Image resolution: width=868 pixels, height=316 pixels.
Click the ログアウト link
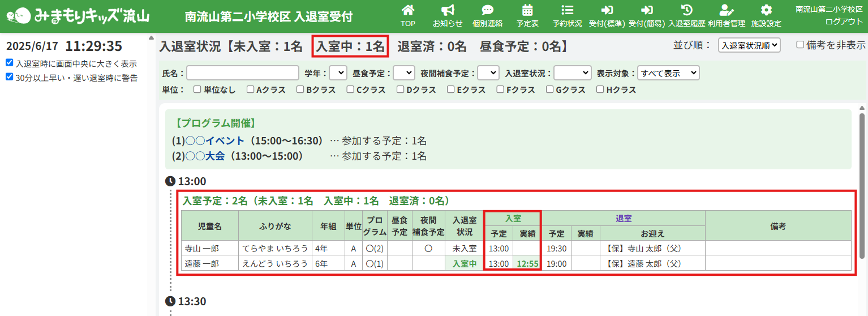(x=844, y=22)
